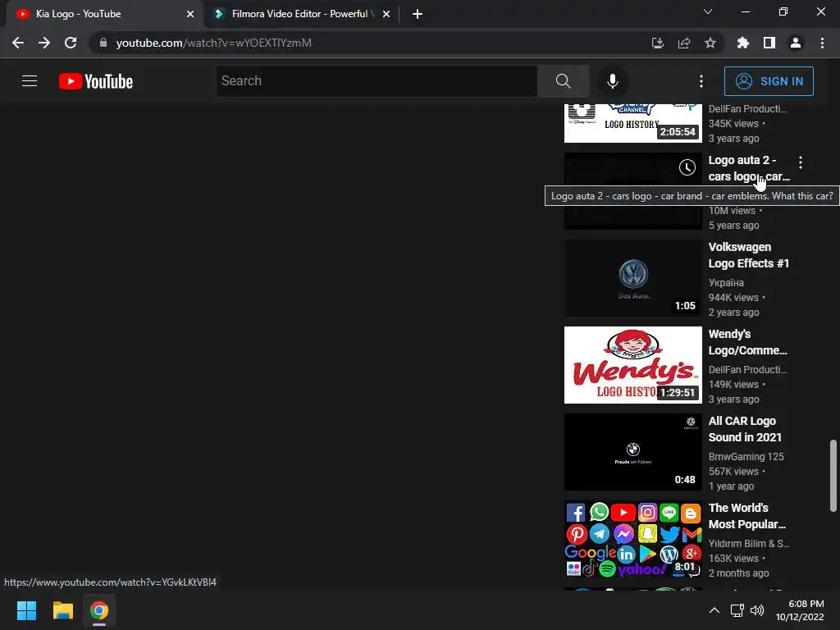Focus the YouTube Search field
This screenshot has height=630, width=840.
(377, 81)
